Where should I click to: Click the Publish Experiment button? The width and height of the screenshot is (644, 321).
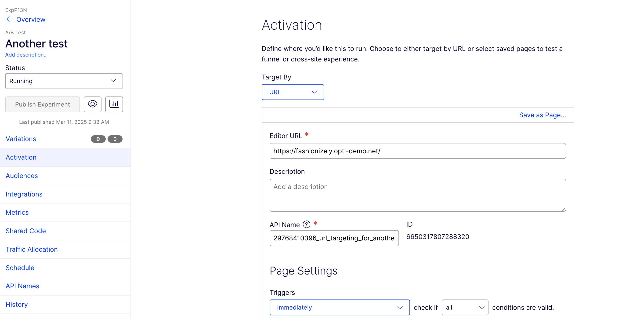[43, 104]
